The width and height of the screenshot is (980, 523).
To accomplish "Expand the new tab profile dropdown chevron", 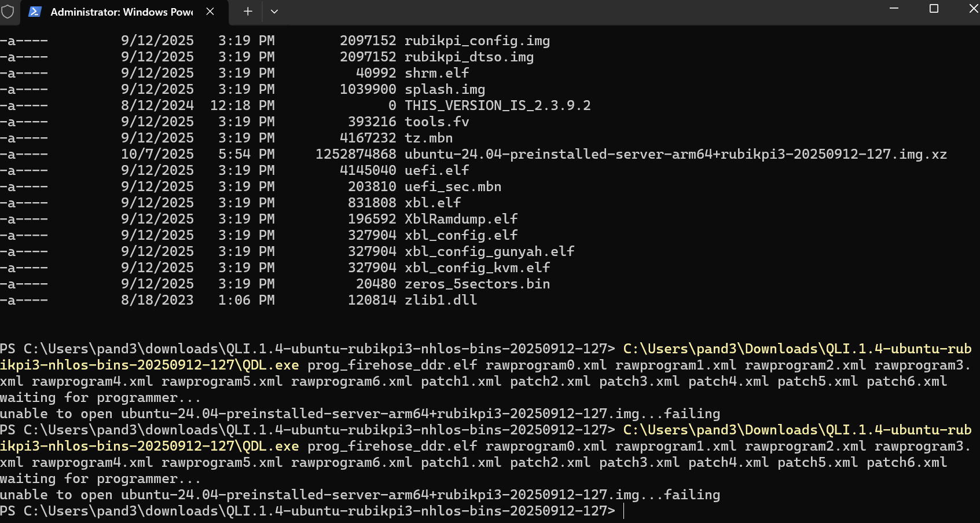I will (x=274, y=12).
